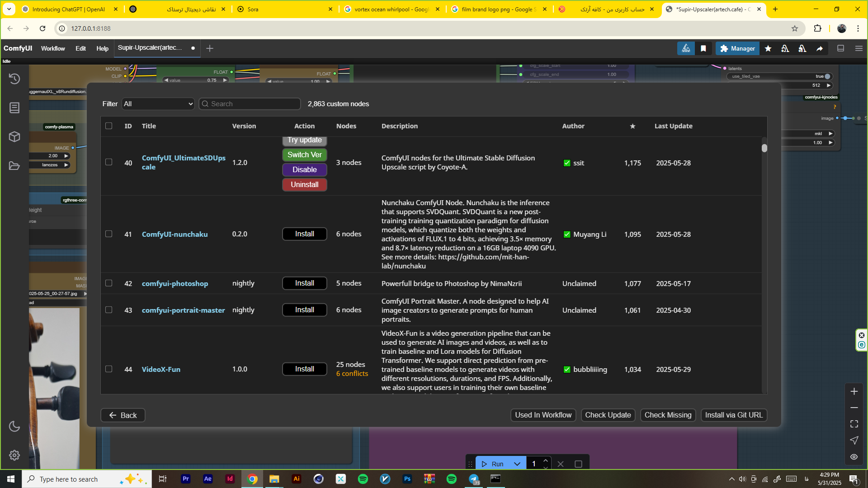
Task: Check the ComfyUI-nunchaku row checkbox
Action: 109,234
